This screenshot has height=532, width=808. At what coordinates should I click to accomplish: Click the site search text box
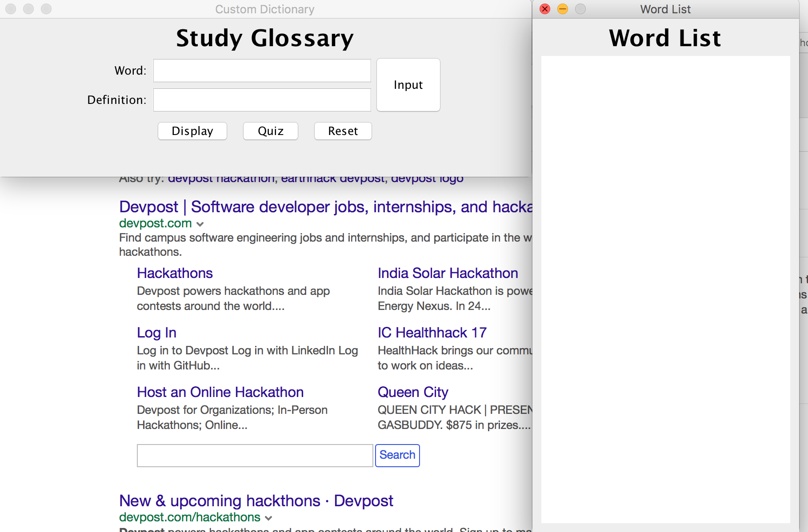pos(255,456)
